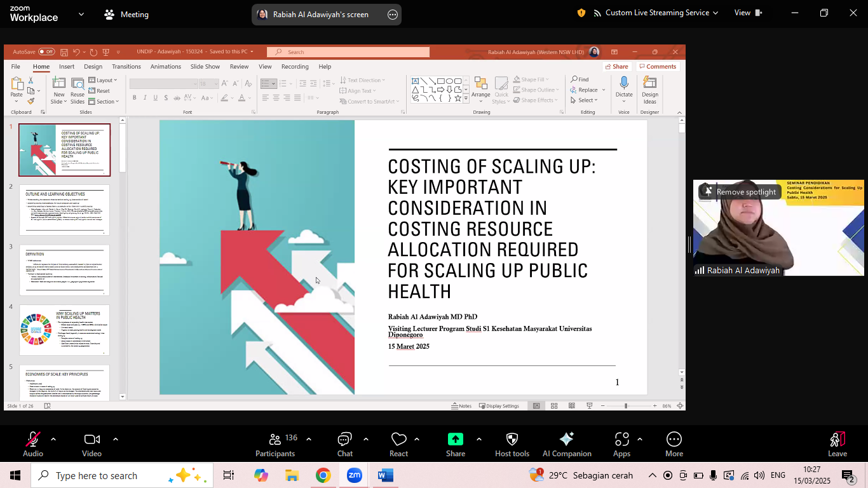Select slide 4 thumbnail in the panel
This screenshot has height=488, width=868.
64,330
